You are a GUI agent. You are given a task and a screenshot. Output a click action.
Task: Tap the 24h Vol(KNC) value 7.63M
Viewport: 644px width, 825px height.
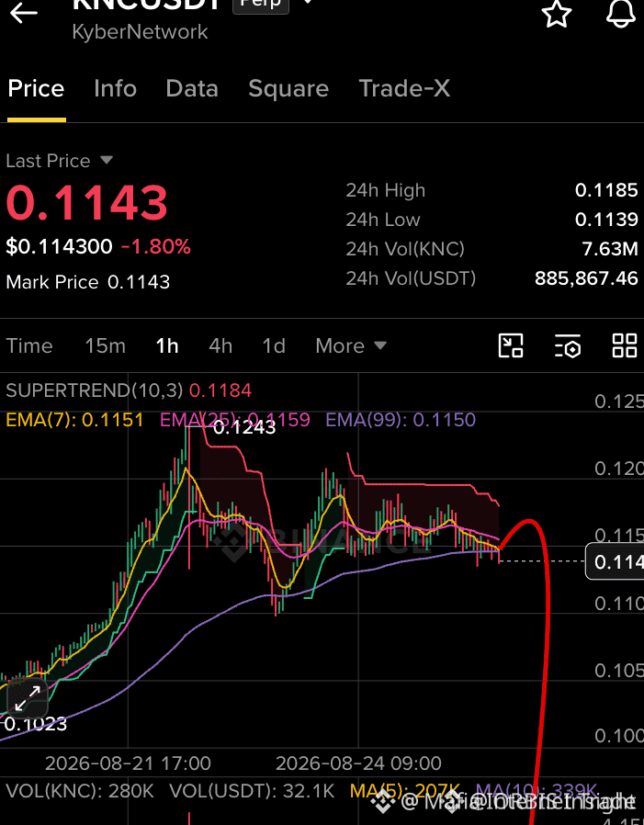[610, 248]
